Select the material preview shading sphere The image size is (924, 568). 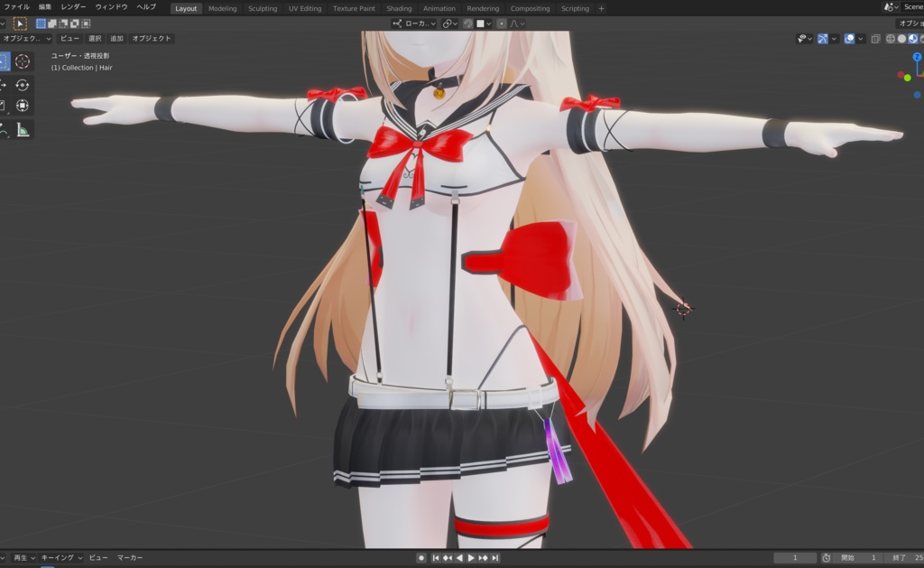click(x=913, y=38)
